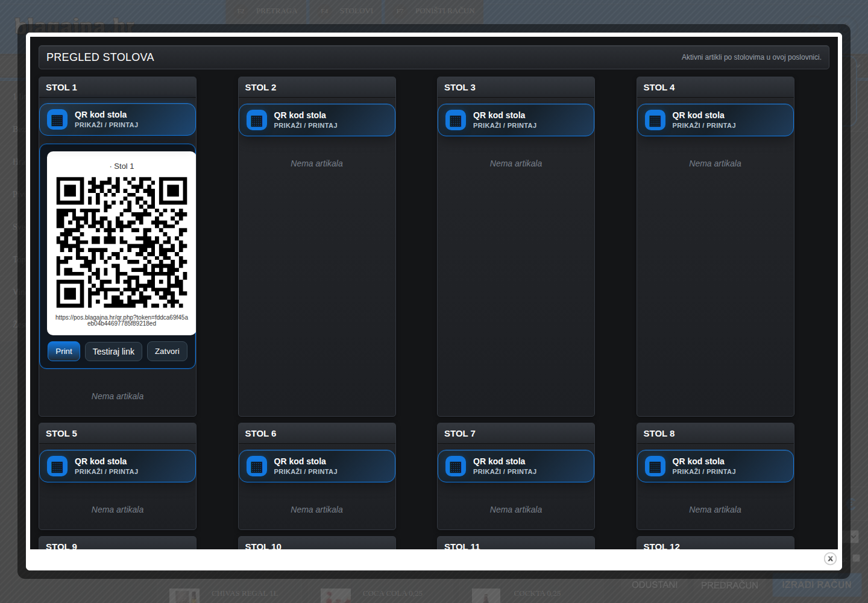Expand QR kod stola for Stol 8

click(x=715, y=466)
